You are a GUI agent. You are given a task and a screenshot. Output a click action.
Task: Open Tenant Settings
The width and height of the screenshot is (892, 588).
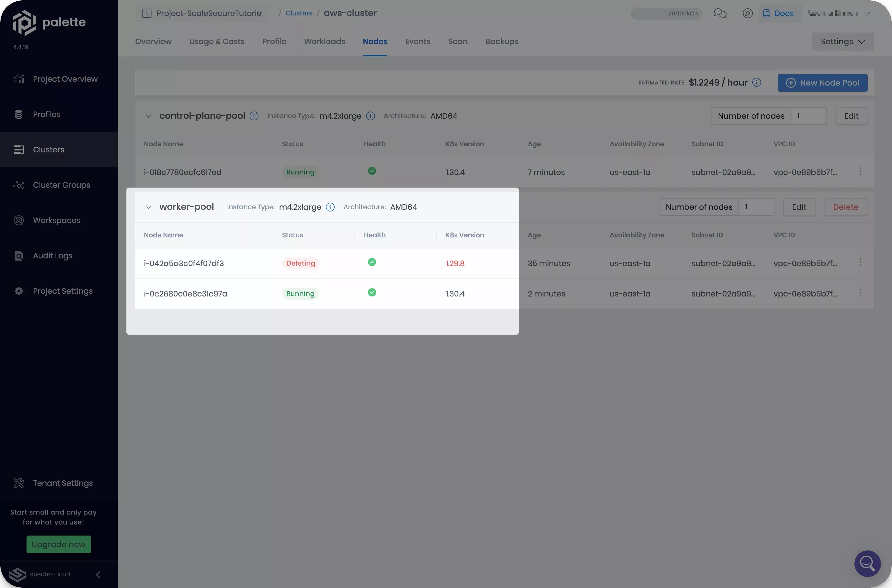(62, 483)
